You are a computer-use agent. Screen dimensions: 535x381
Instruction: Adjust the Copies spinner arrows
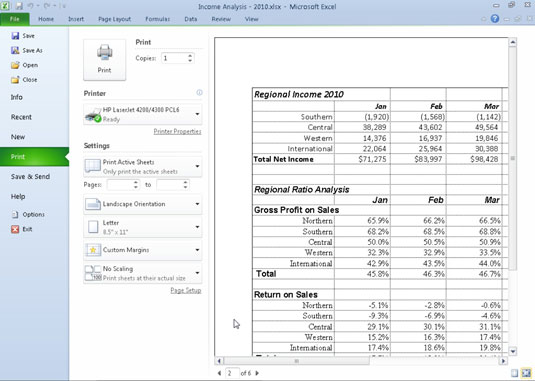[190, 58]
